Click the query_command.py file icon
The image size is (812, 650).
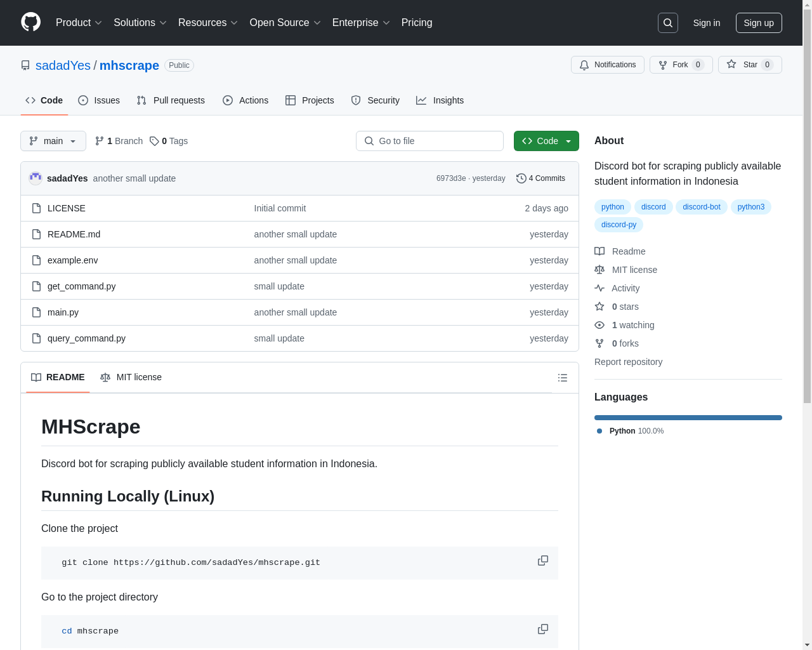pyautogui.click(x=37, y=338)
